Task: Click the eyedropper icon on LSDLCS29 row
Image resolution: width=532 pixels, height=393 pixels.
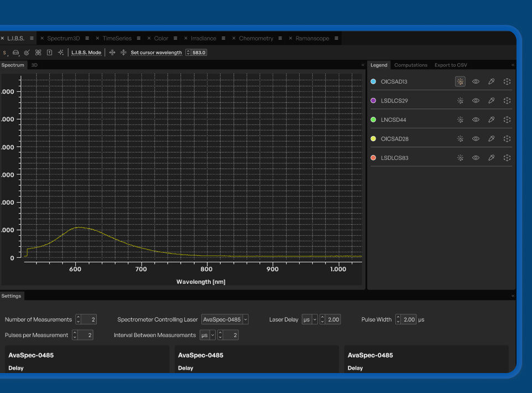Action: 491,101
